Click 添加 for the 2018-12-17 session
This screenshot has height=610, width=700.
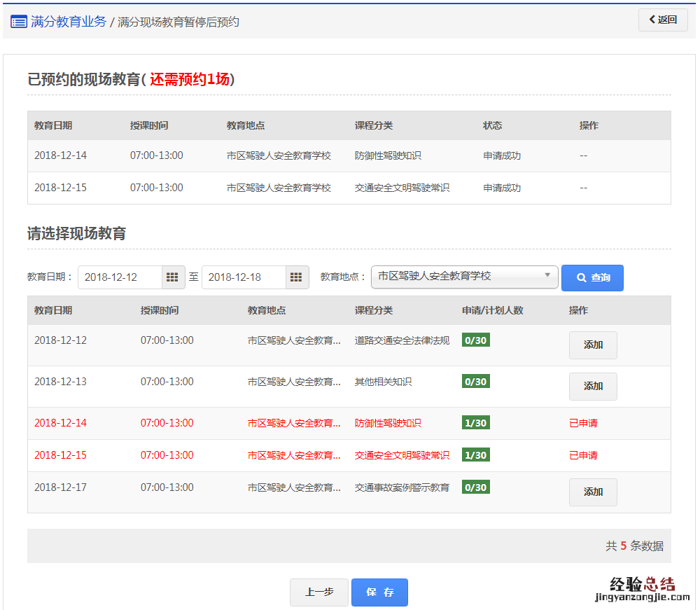point(593,492)
